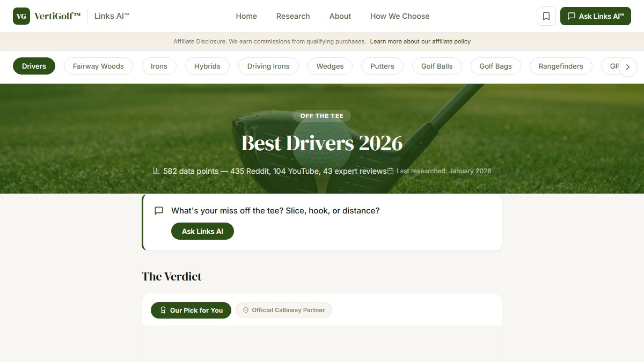Viewport: 644px width, 362px height.
Task: Click the Best Drivers 2026 heading
Action: tap(322, 143)
